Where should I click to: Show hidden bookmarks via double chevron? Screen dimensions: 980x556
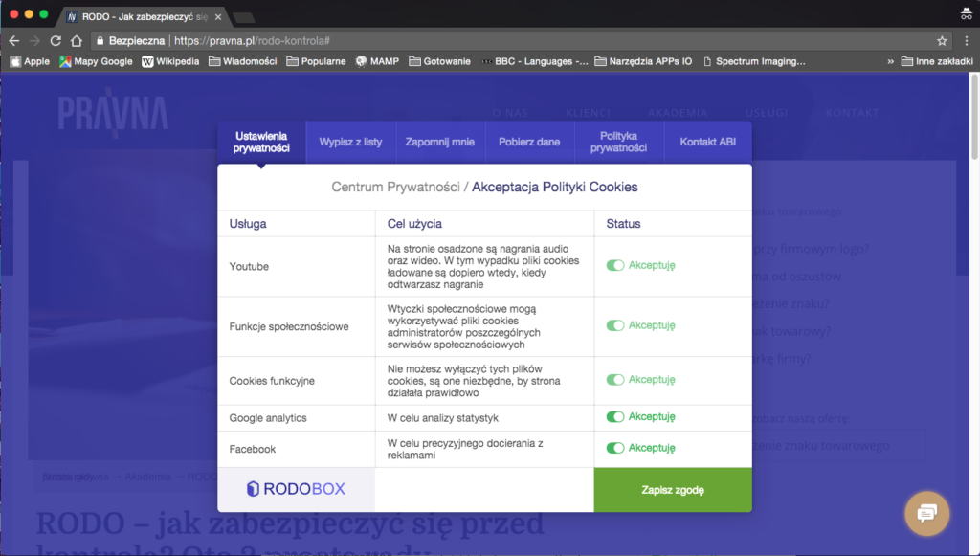point(891,61)
